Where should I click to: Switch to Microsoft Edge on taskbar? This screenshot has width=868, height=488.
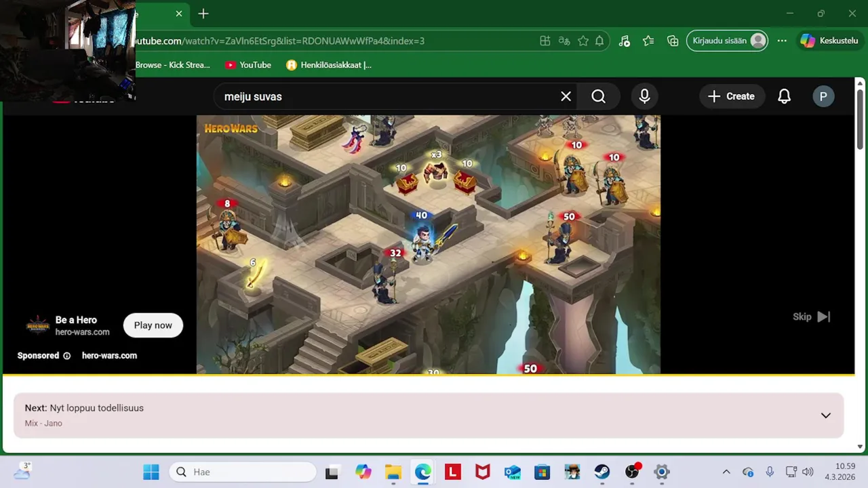[x=423, y=472]
